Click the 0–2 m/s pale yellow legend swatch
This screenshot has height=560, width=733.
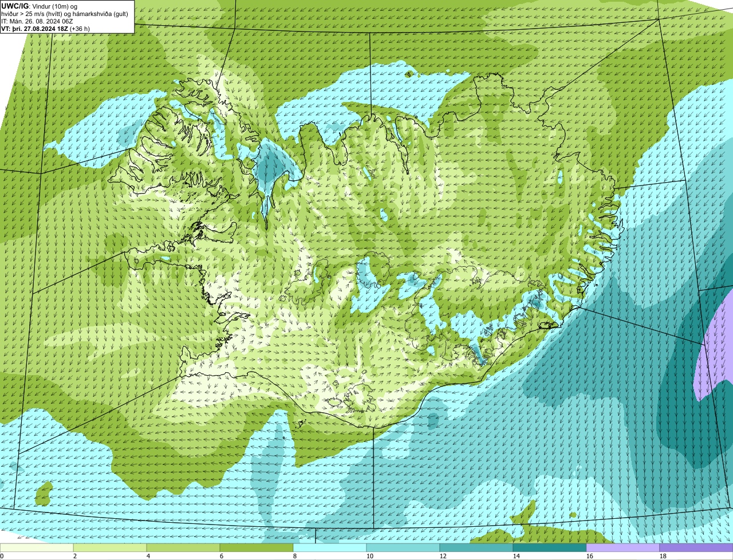point(37,547)
